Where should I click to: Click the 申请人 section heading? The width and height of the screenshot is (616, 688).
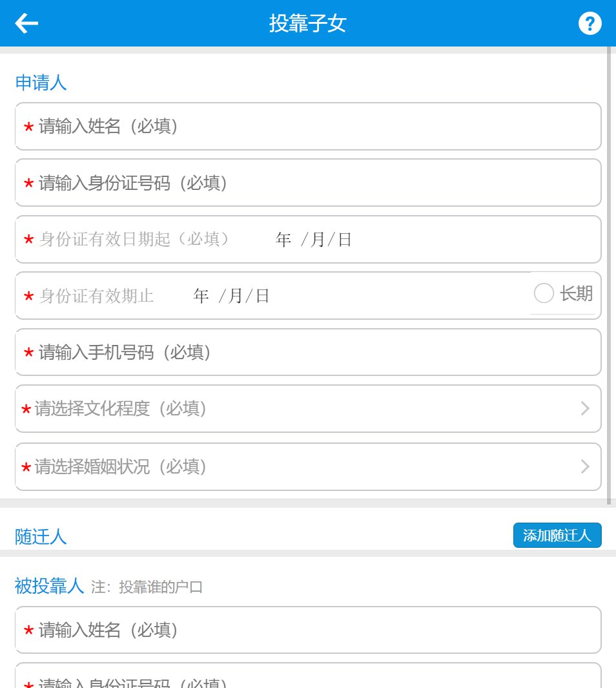pos(41,83)
